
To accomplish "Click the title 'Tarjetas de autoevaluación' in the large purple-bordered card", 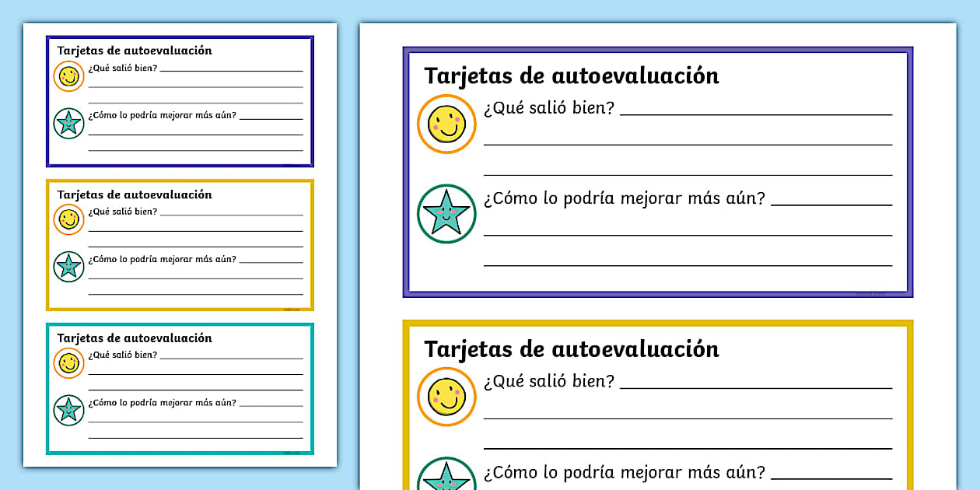I will (571, 76).
